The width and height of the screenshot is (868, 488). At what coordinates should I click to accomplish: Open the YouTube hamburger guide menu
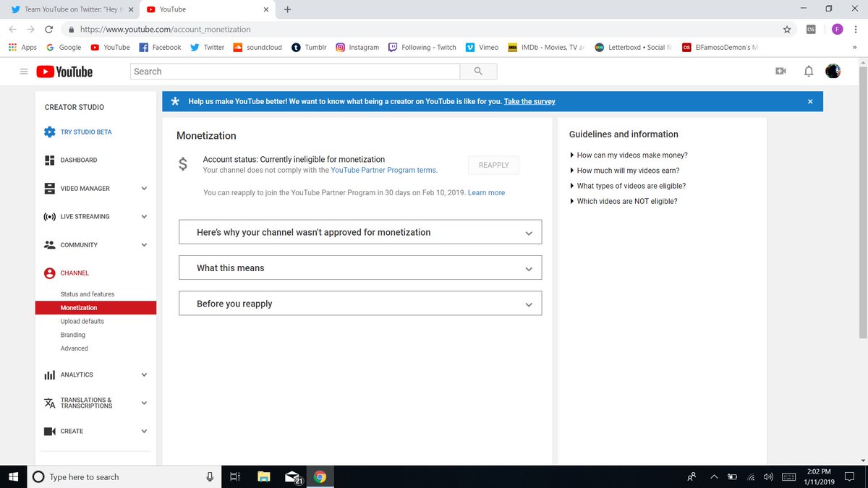tap(24, 72)
